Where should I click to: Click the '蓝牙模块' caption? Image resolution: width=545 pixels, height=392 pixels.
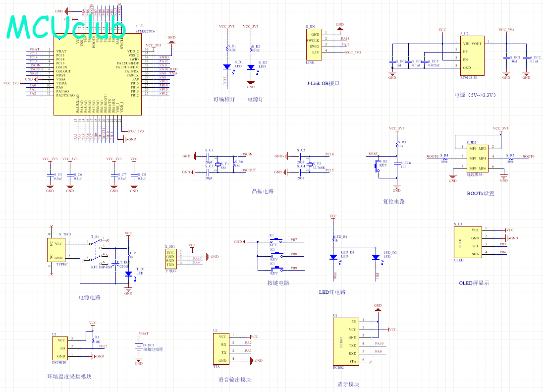348,385
